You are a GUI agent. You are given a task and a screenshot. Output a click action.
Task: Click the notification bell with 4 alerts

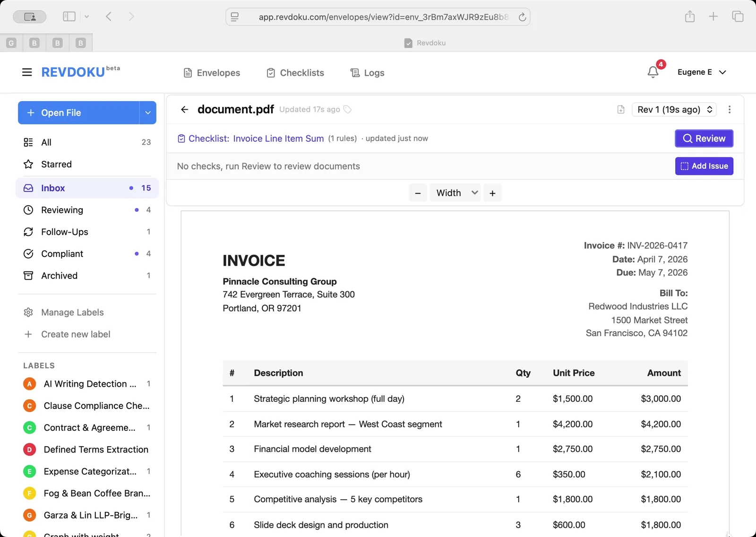click(653, 72)
